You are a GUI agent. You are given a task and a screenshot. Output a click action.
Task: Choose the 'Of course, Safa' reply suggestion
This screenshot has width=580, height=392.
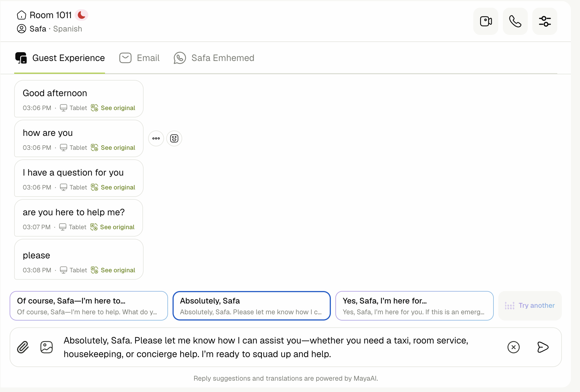point(89,306)
